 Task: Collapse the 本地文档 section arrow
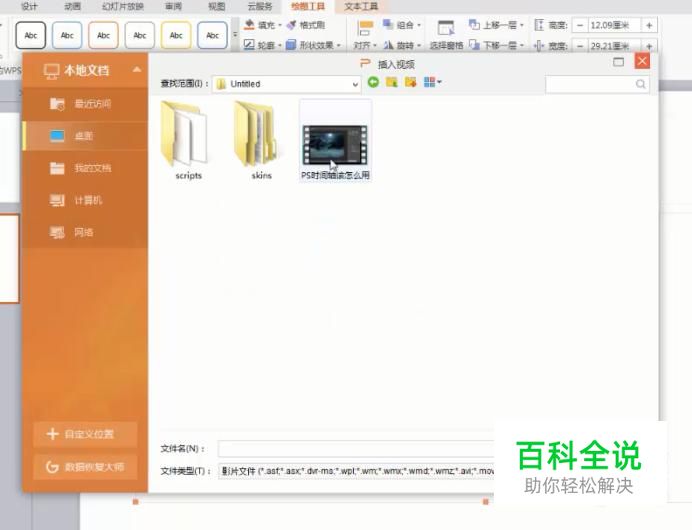pos(137,70)
